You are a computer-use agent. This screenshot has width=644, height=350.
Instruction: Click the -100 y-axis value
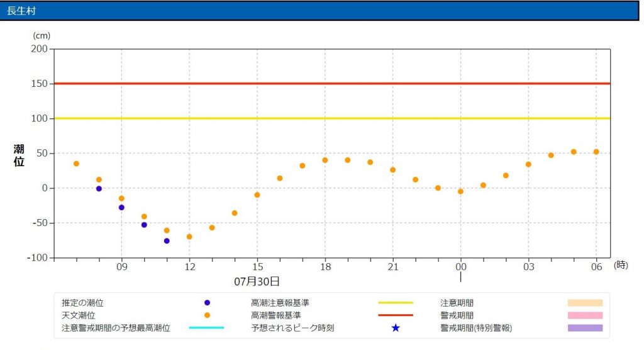[x=37, y=258]
